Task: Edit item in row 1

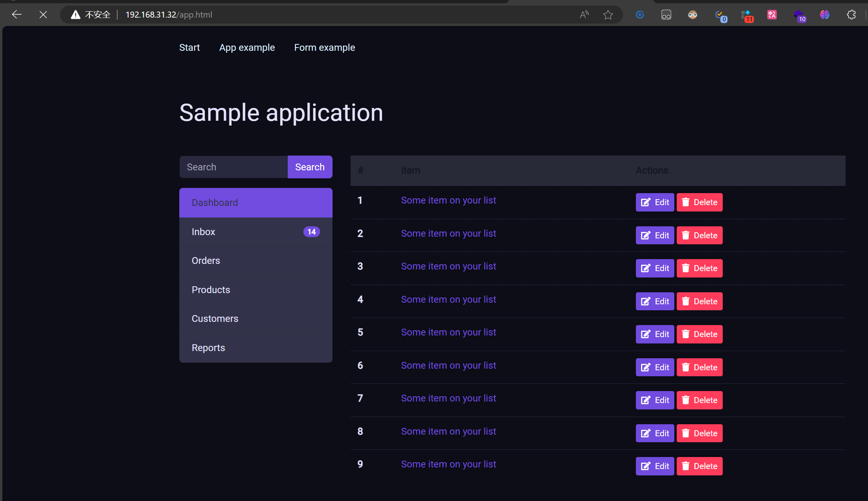Action: pos(655,202)
